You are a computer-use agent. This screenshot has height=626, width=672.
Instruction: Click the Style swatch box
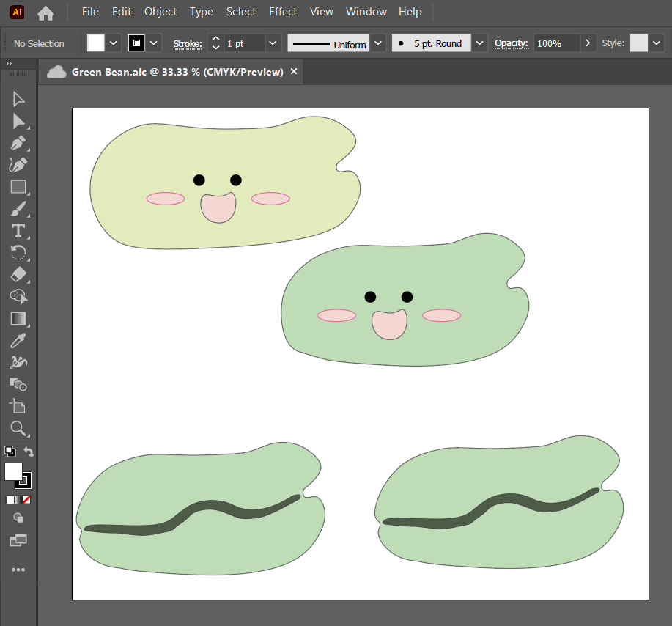(x=638, y=43)
